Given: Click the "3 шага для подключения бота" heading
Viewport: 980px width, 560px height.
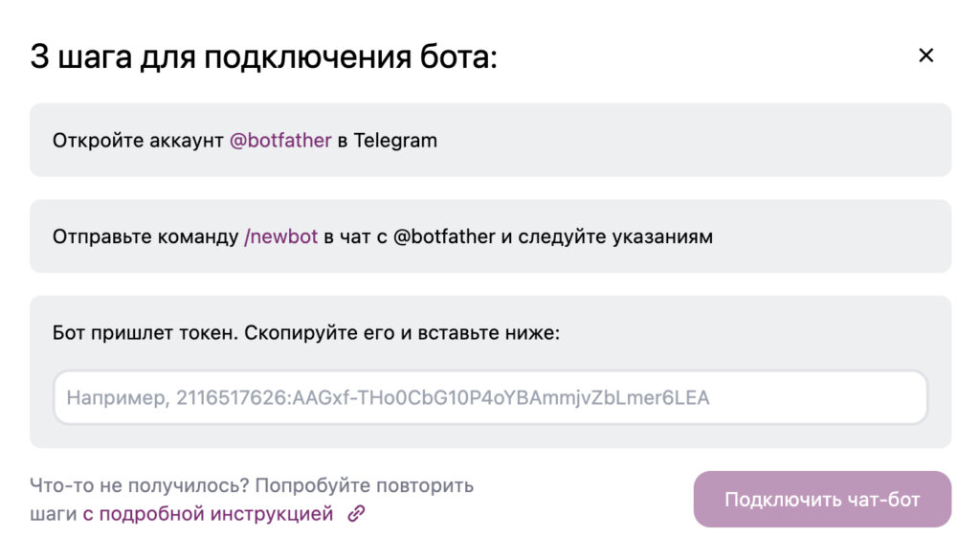Looking at the screenshot, I should (x=264, y=56).
